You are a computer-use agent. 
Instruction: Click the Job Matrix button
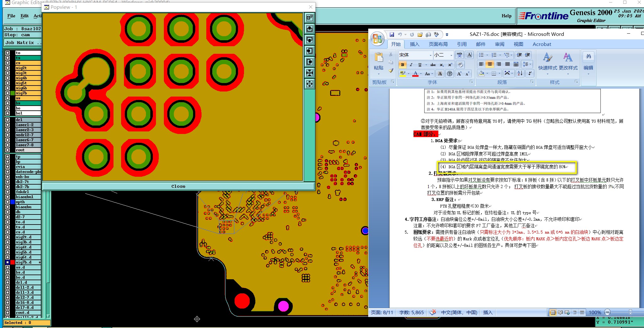23,42
